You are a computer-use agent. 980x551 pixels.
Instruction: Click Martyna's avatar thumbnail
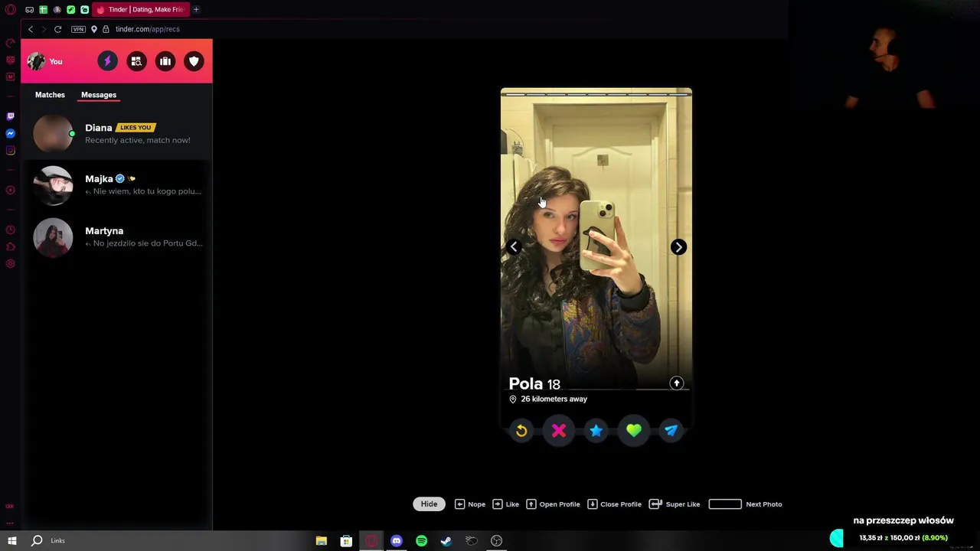pos(53,236)
